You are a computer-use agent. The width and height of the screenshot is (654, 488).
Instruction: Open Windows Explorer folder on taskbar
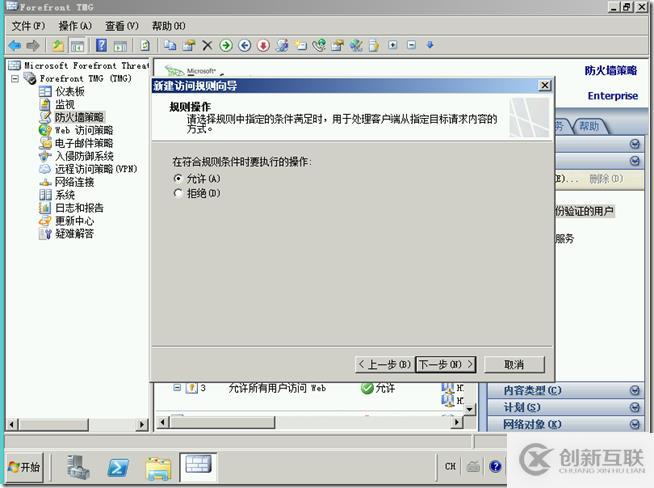(158, 468)
